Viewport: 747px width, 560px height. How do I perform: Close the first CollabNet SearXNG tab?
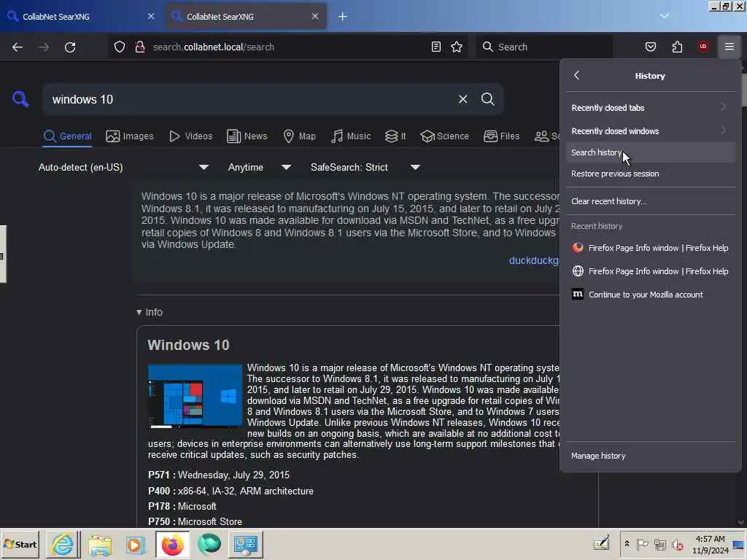tap(151, 16)
